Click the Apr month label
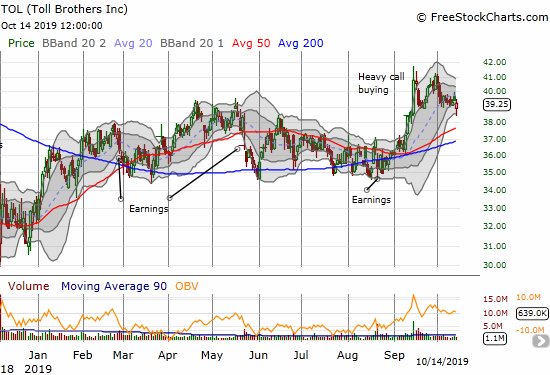This screenshot has height=375, width=550. (x=168, y=356)
